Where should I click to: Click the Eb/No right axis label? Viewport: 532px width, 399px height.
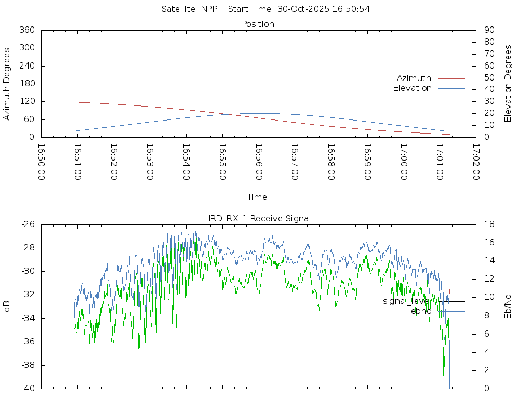(508, 307)
